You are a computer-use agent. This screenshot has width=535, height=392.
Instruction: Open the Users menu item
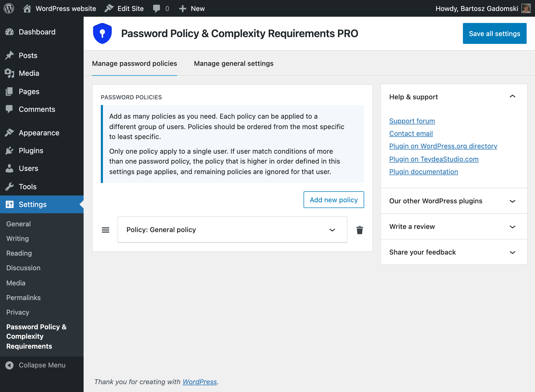click(42, 168)
